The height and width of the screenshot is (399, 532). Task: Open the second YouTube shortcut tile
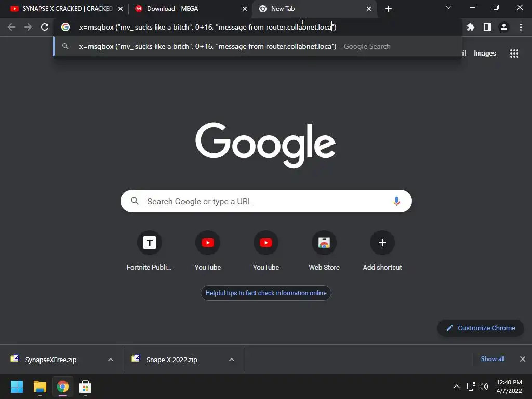[x=266, y=251]
